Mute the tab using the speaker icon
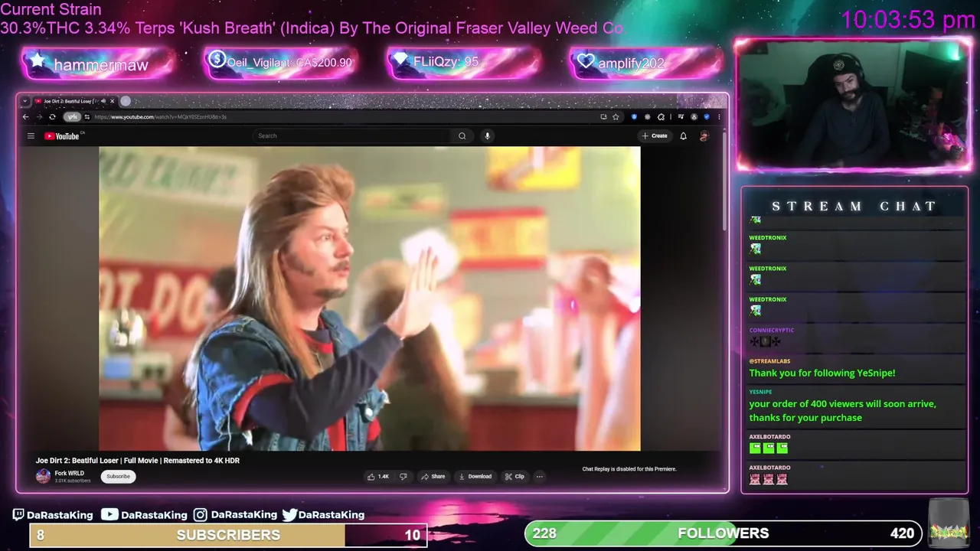Screen dimensions: 980x551 pyautogui.click(x=103, y=101)
